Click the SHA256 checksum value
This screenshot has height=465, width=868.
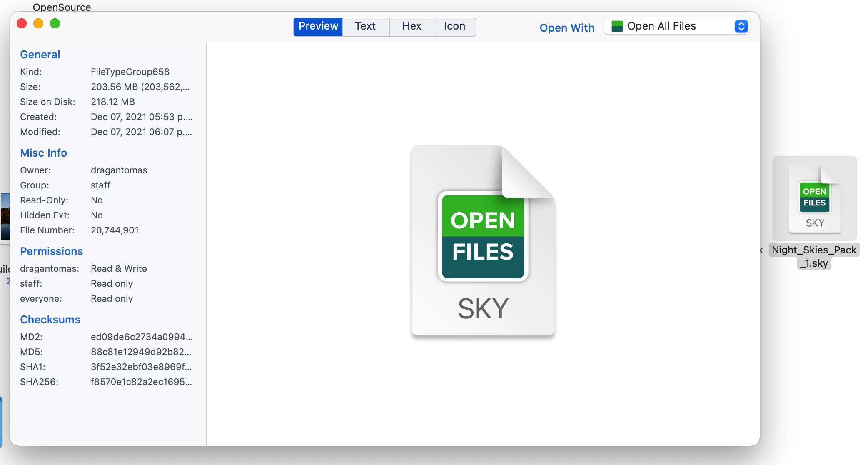pos(141,382)
